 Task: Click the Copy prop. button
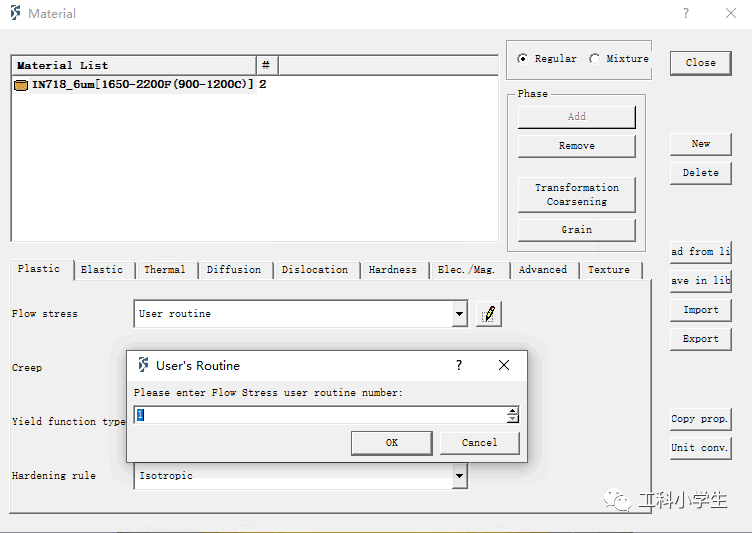point(701,419)
